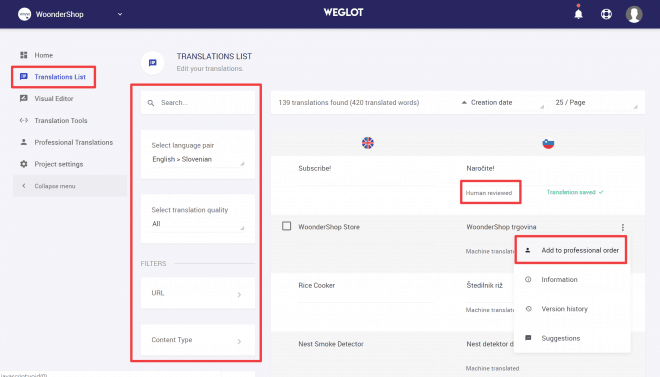
Task: Open the user profile avatar
Action: pyautogui.click(x=634, y=14)
